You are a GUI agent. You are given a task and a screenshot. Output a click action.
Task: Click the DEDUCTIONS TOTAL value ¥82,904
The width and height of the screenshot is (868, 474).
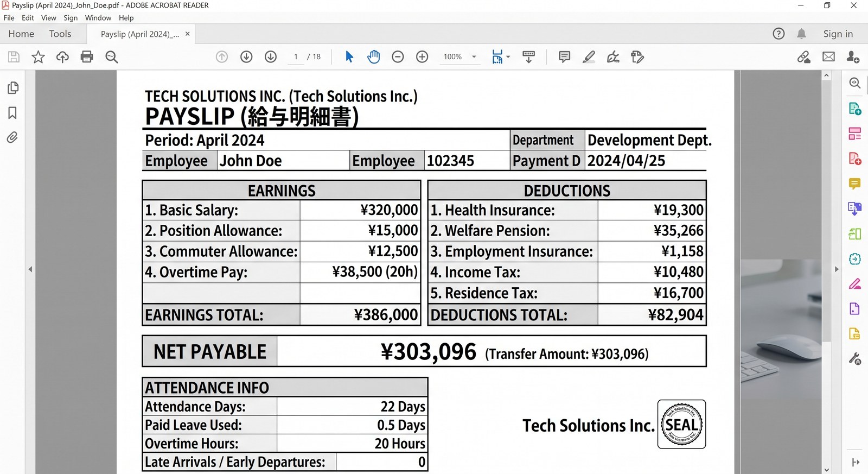tap(676, 315)
